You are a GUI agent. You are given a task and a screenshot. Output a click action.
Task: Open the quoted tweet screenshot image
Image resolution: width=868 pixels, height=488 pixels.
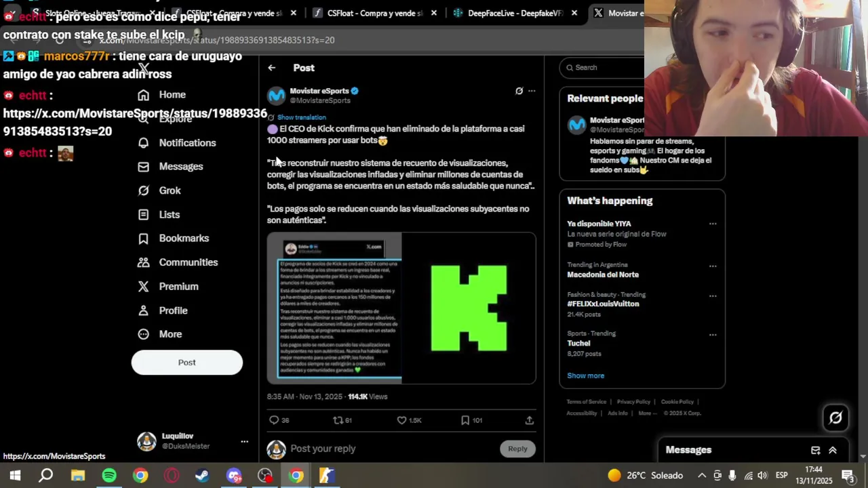coord(334,308)
